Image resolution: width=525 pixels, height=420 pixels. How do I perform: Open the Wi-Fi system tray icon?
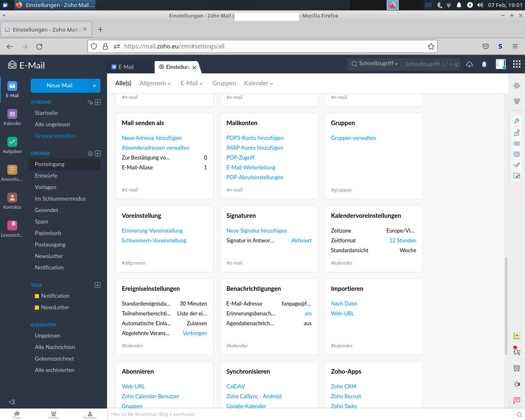(x=449, y=5)
